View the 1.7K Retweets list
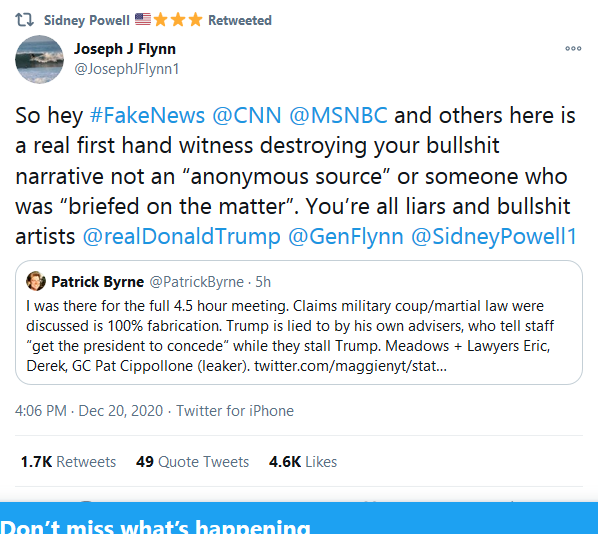The image size is (598, 534). point(68,462)
